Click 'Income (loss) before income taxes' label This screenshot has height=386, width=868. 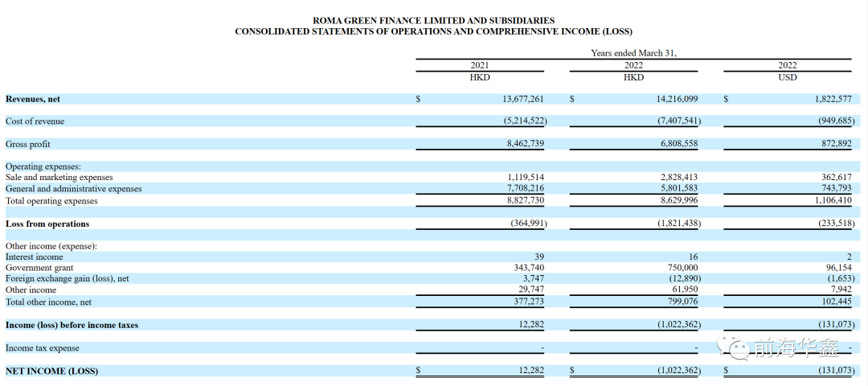[72, 325]
